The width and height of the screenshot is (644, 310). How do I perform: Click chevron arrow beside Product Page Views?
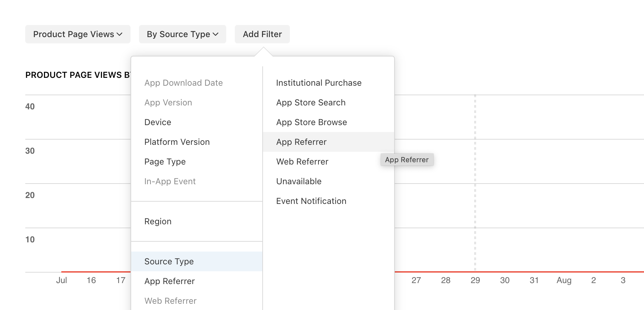[x=120, y=34]
